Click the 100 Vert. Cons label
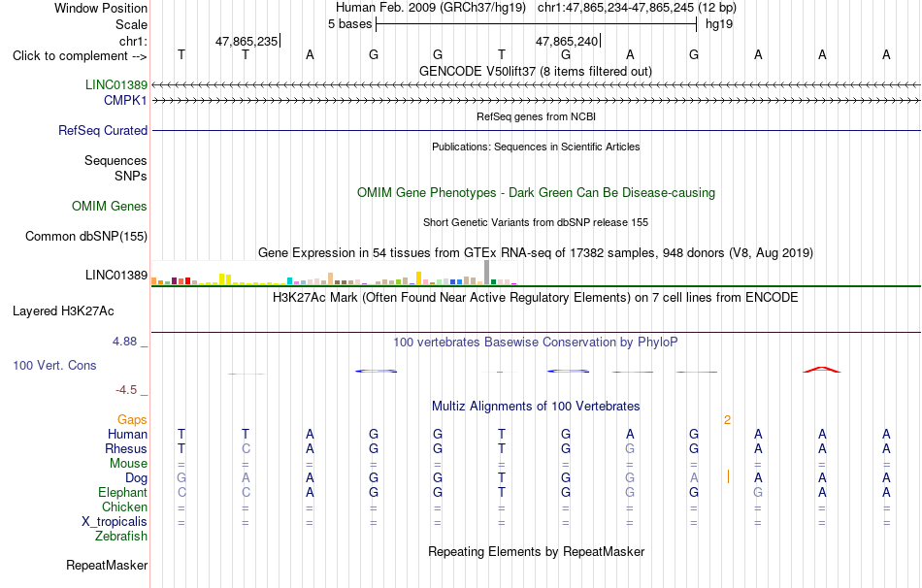The width and height of the screenshot is (922, 588). point(54,365)
